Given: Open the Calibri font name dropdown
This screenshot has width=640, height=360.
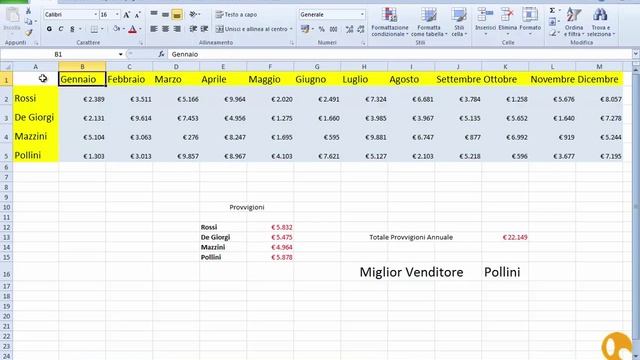Looking at the screenshot, I should coord(96,15).
